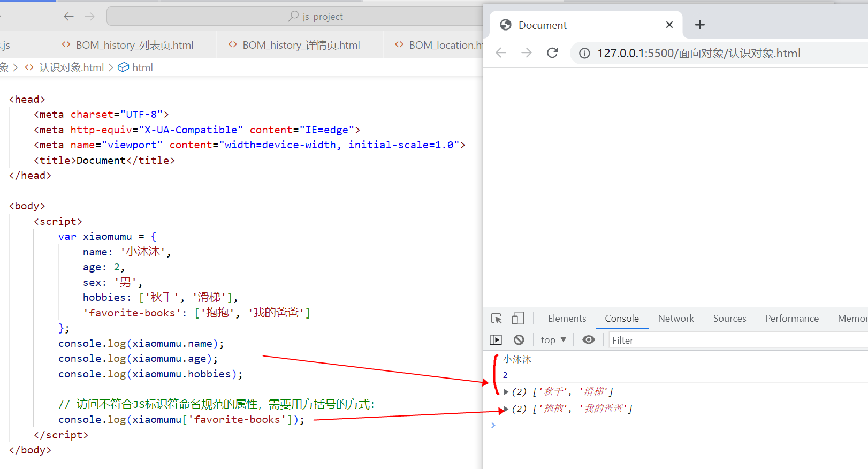Click the console.log favorite-books bracket line
Image resolution: width=868 pixels, height=469 pixels.
click(x=181, y=419)
